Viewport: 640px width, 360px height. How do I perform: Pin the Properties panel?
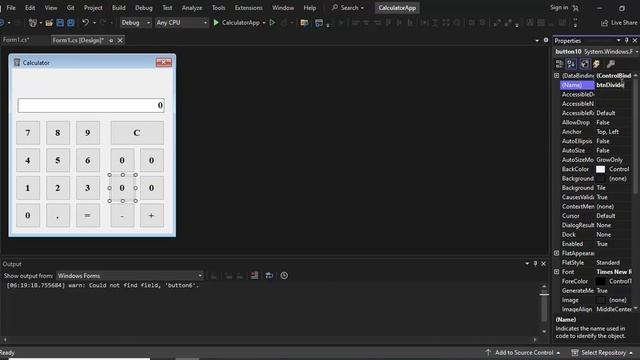(x=627, y=40)
